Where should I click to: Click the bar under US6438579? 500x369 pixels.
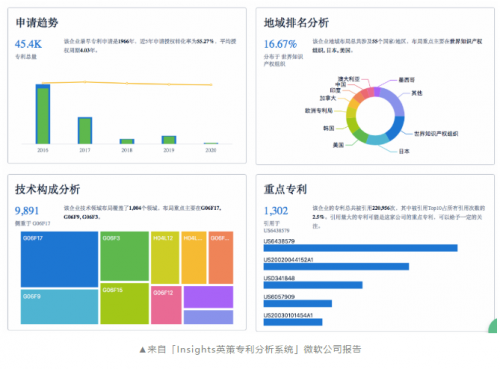(361, 248)
